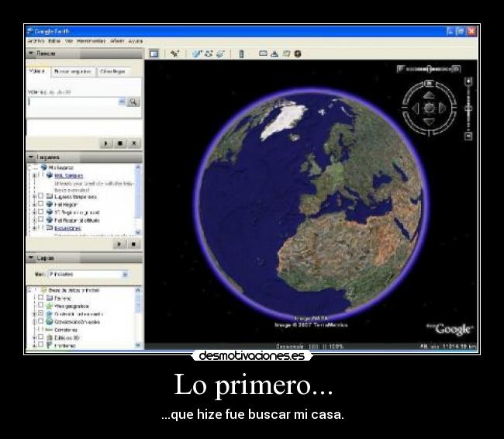Select the add polygon toolbar icon
The image size is (504, 439).
[197, 54]
